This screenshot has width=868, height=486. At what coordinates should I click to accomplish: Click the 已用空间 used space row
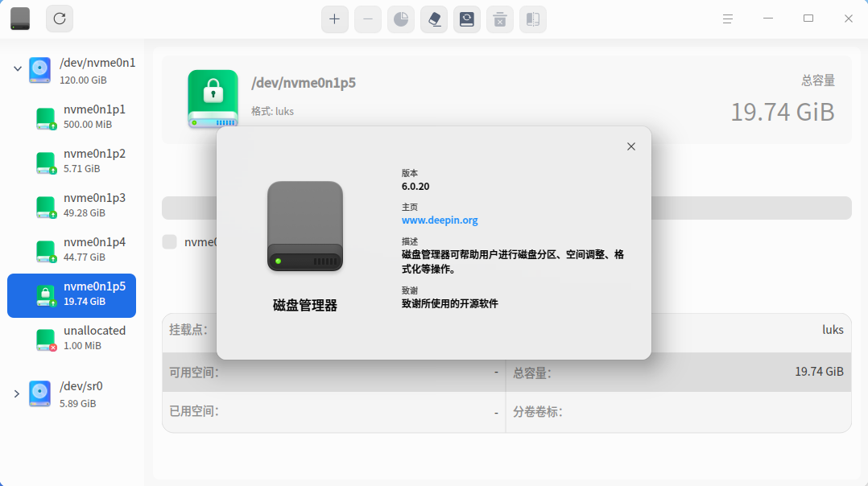[334, 412]
